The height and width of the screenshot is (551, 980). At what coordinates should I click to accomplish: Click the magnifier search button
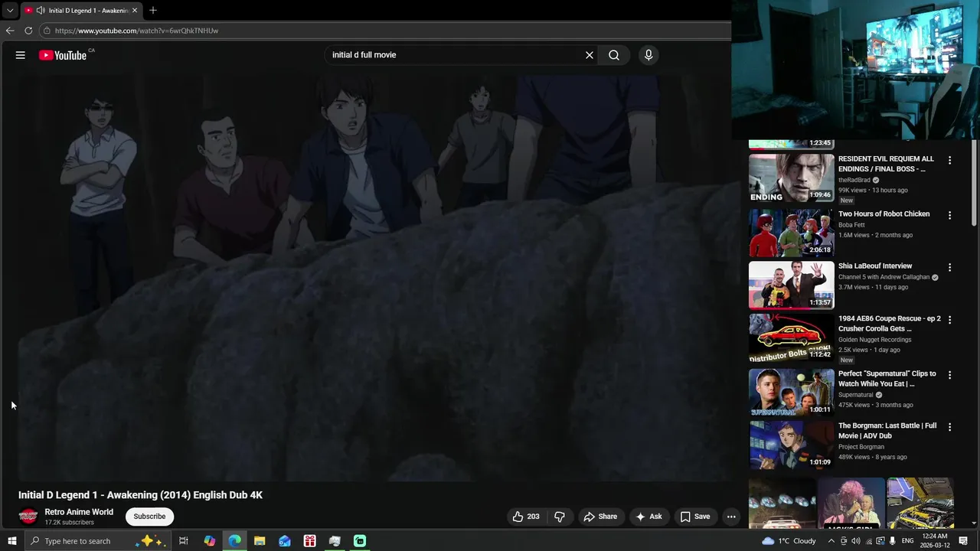[614, 55]
